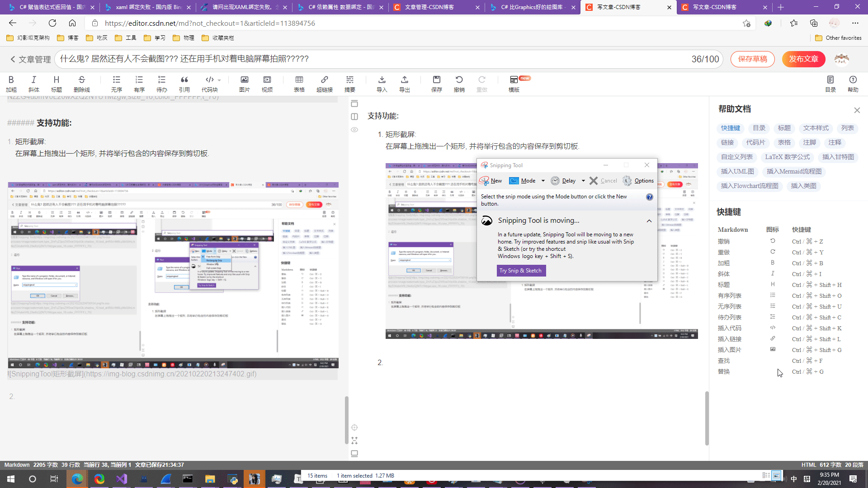This screenshot has width=868, height=488.
Task: Click 标题 (Heading) formatting tab
Action: click(x=57, y=84)
